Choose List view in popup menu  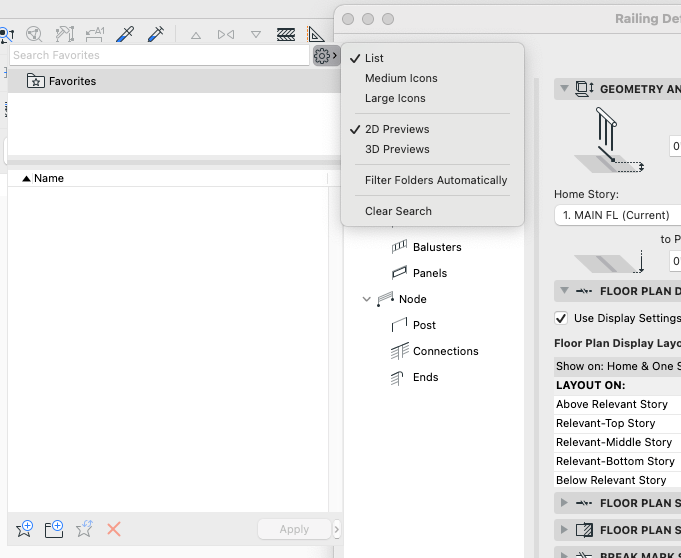click(x=374, y=58)
